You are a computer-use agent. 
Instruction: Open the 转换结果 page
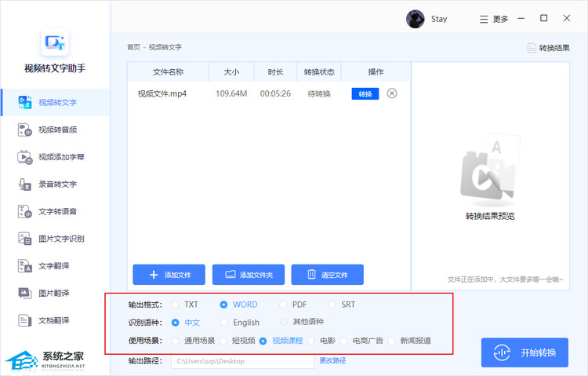(x=549, y=48)
